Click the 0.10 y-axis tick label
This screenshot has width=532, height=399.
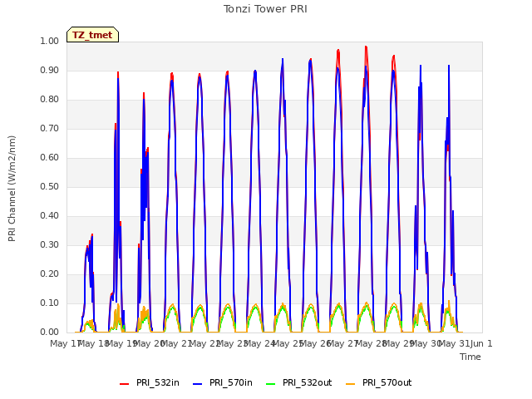[x=50, y=303]
